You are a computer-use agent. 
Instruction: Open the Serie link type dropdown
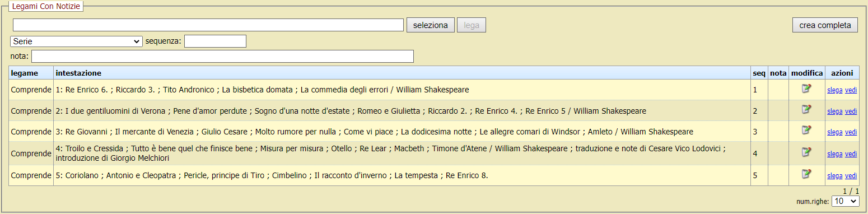click(77, 41)
